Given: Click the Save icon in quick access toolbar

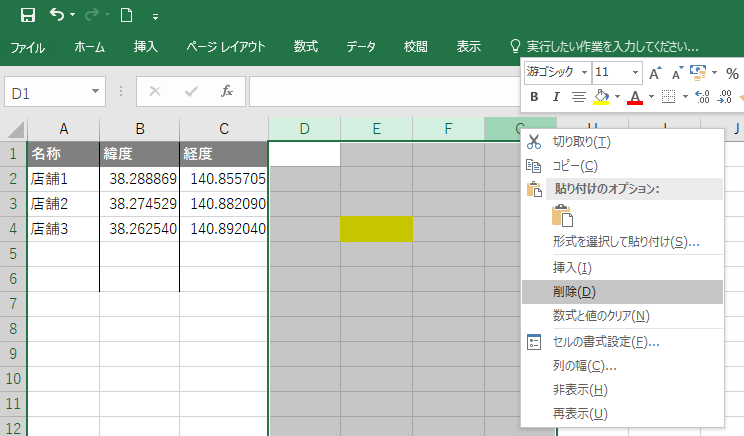Looking at the screenshot, I should coord(28,15).
